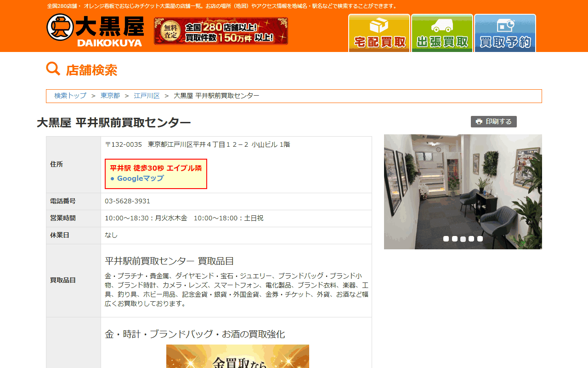Screen dimensions: 588x368
Task: Select the third slideshow dot
Action: [463, 239]
